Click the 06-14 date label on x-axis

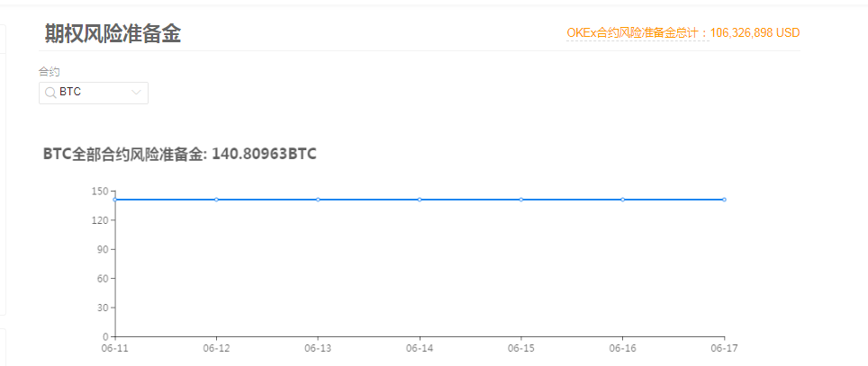pyautogui.click(x=420, y=347)
